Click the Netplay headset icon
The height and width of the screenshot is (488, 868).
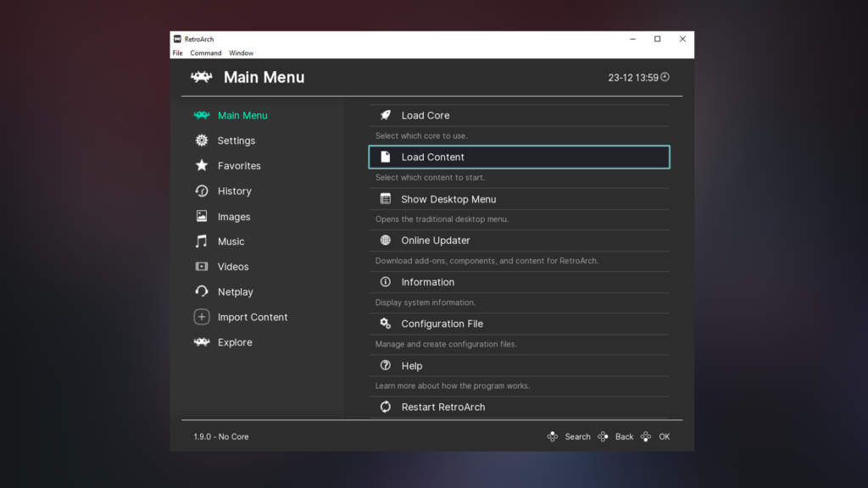202,291
